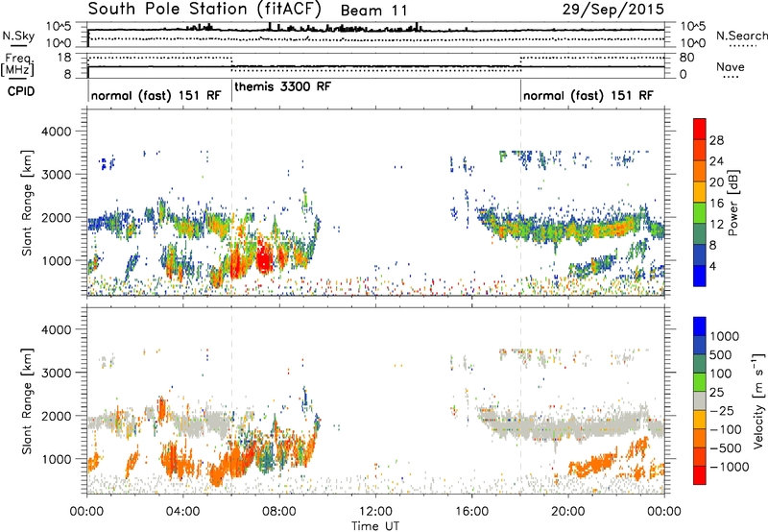The width and height of the screenshot is (768, 532).
Task: Click the 'South Pole Station (fitACF)' title
Action: point(204,9)
